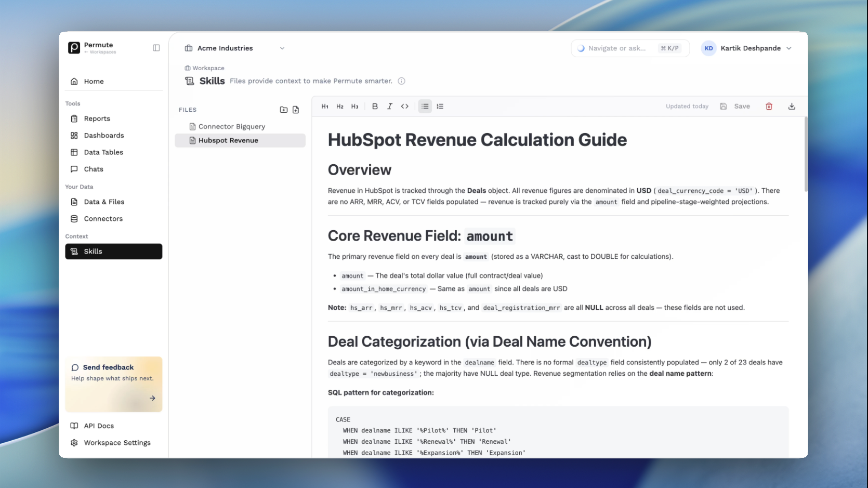This screenshot has width=868, height=488.
Task: Toggle the numbered list button
Action: (x=440, y=107)
